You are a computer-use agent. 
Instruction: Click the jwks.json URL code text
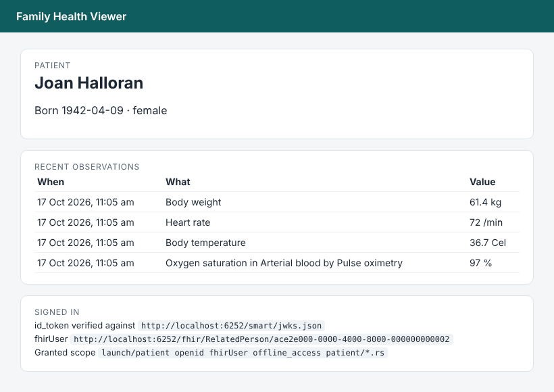click(x=232, y=326)
